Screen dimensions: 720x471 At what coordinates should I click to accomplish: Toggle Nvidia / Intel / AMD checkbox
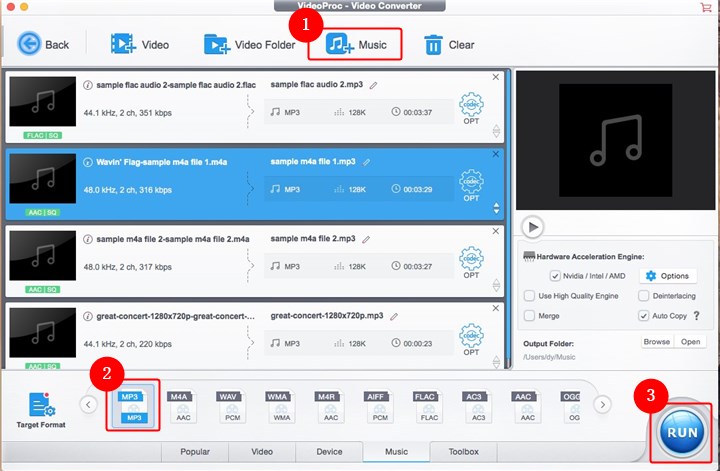coord(555,276)
